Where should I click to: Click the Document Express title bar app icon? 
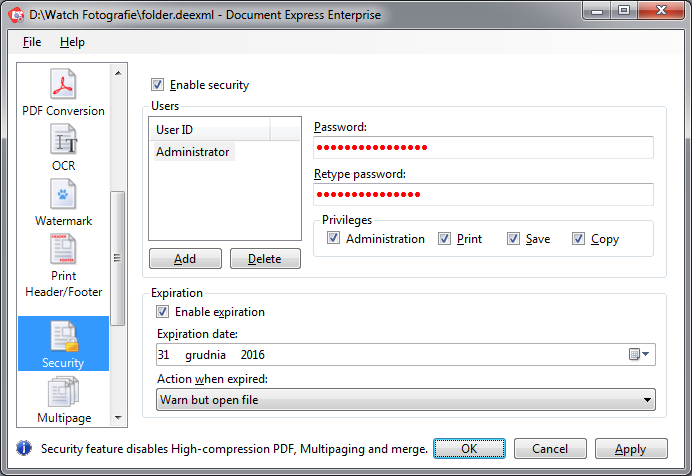tap(16, 15)
